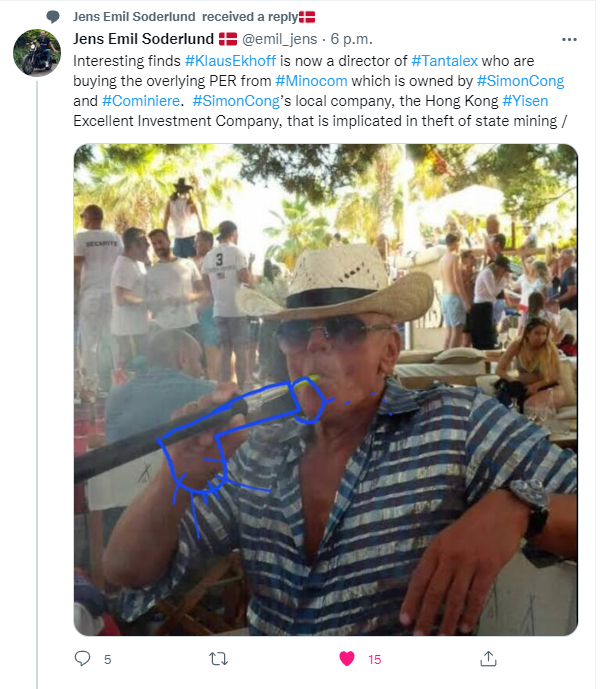Click the reply speech bubble icon
This screenshot has height=689, width=610.
point(83,659)
